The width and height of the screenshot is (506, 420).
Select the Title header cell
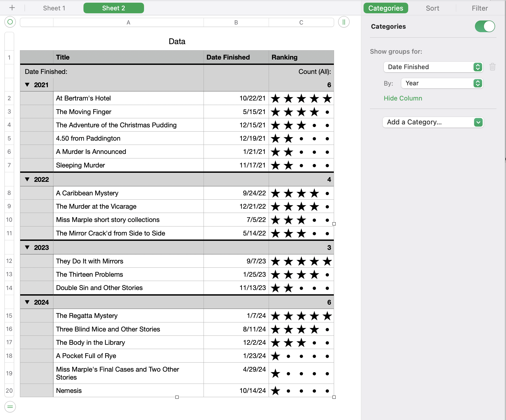point(128,57)
